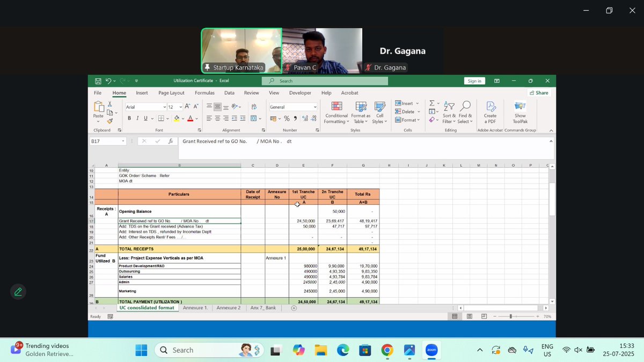The width and height of the screenshot is (644, 362).
Task: Open Conditional Formatting
Action: pyautogui.click(x=336, y=113)
